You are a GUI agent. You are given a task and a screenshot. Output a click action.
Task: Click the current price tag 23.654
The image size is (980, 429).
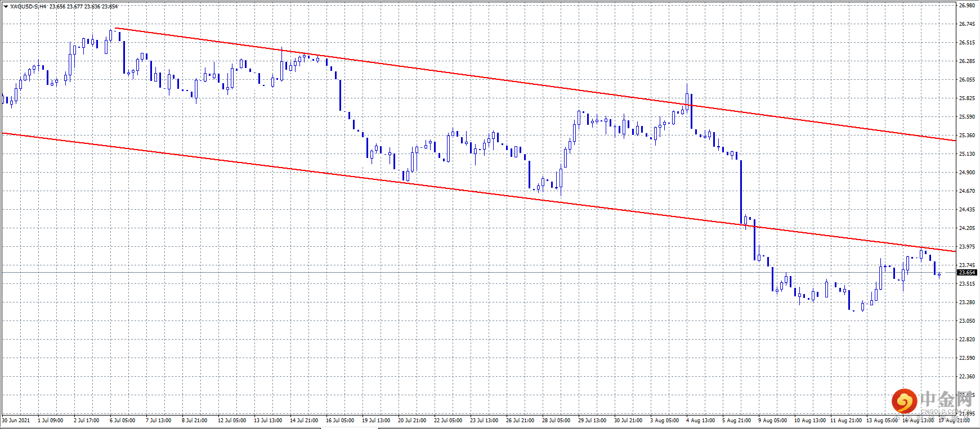pyautogui.click(x=967, y=273)
